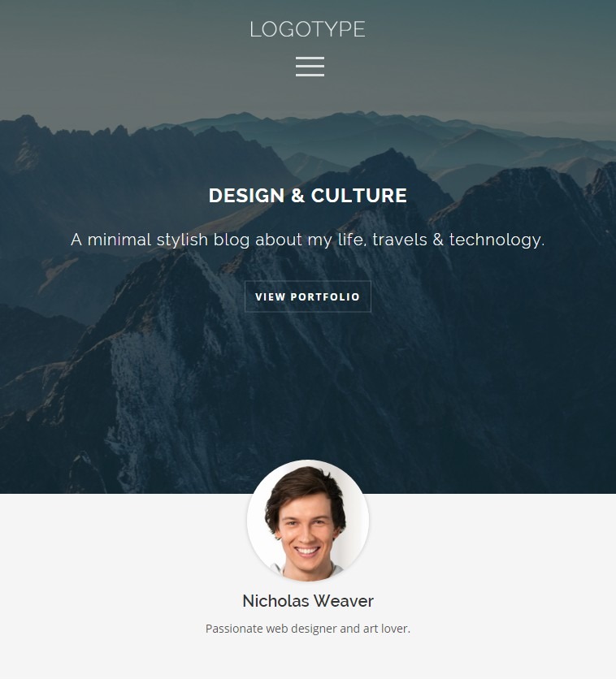This screenshot has width=616, height=679.
Task: Click the Passionate web designer description
Action: pos(307,629)
